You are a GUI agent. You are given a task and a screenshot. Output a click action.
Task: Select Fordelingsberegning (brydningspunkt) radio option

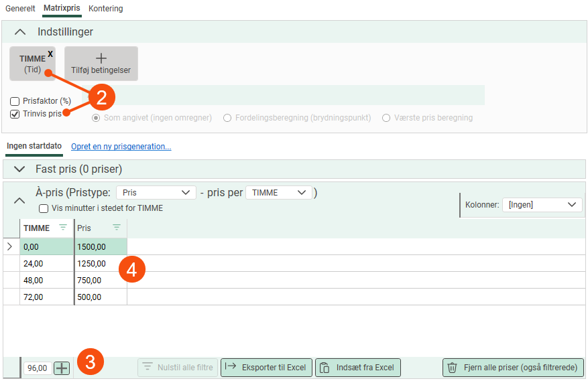228,118
